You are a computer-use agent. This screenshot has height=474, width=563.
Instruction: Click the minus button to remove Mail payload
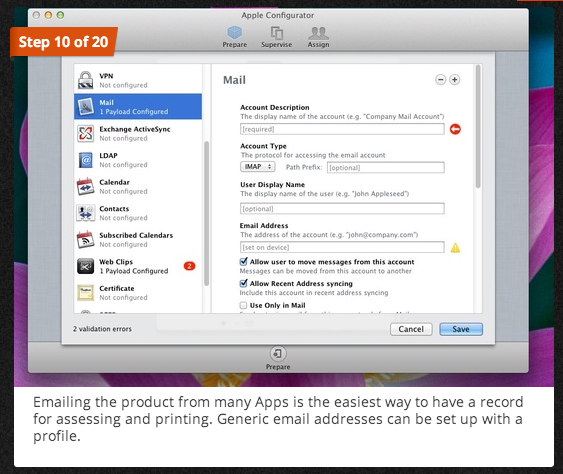tap(441, 79)
